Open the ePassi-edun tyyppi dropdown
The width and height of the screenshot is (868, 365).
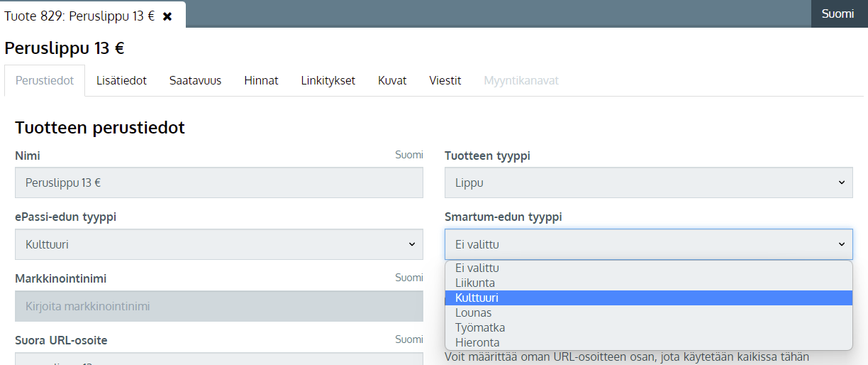tap(218, 244)
